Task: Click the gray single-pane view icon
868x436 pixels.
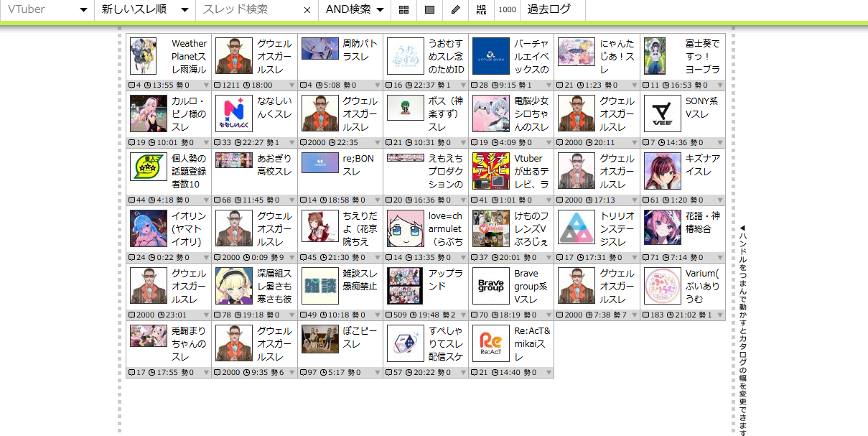Action: pos(429,10)
